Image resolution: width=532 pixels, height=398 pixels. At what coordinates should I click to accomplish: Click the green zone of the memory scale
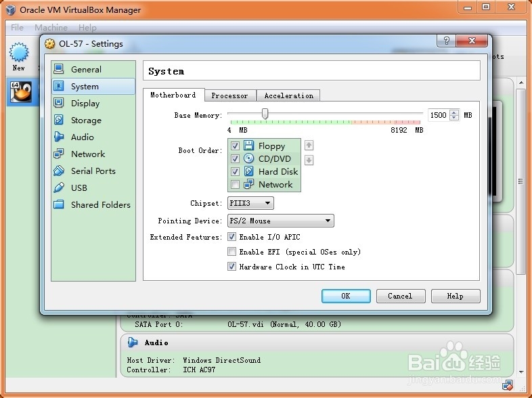[x=291, y=122]
